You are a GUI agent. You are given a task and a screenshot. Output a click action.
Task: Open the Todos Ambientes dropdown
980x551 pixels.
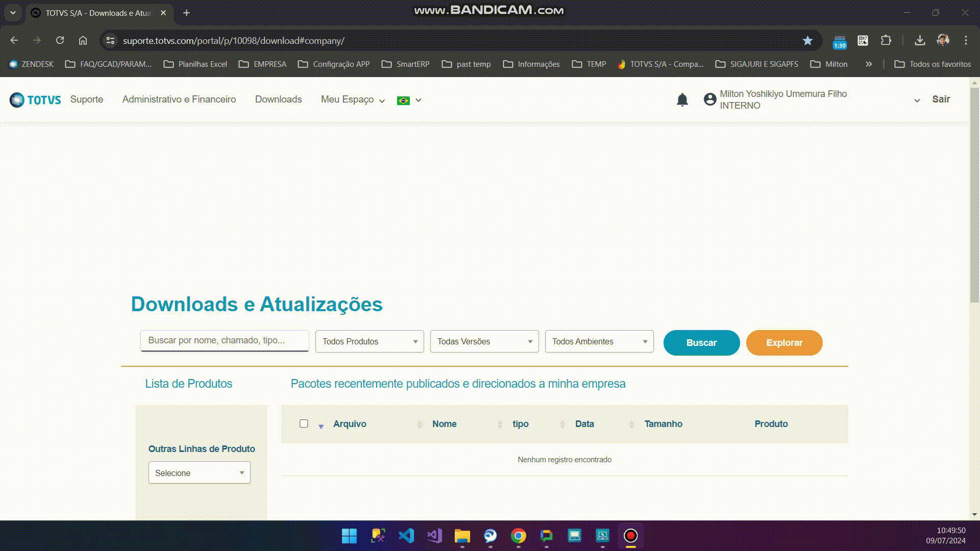[599, 341]
